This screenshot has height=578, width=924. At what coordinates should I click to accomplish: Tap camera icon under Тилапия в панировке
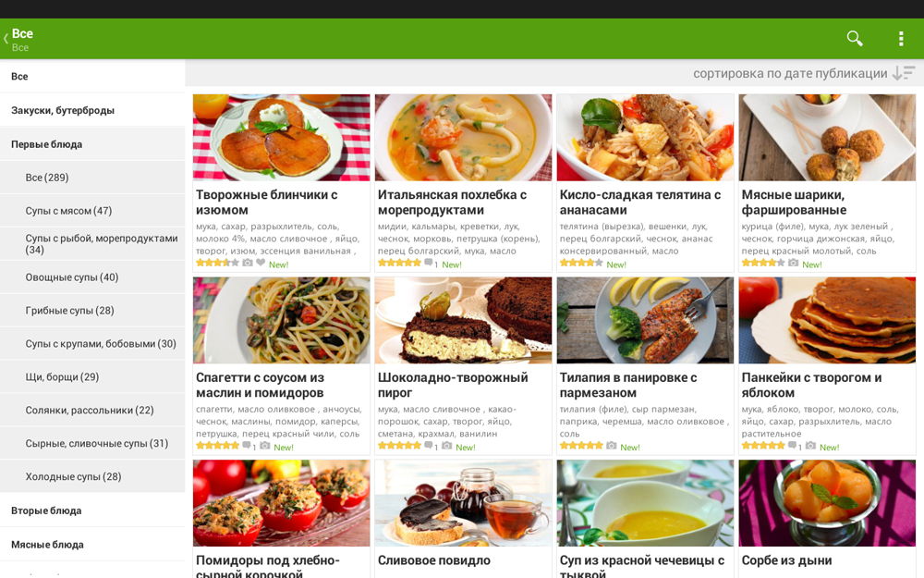[612, 446]
